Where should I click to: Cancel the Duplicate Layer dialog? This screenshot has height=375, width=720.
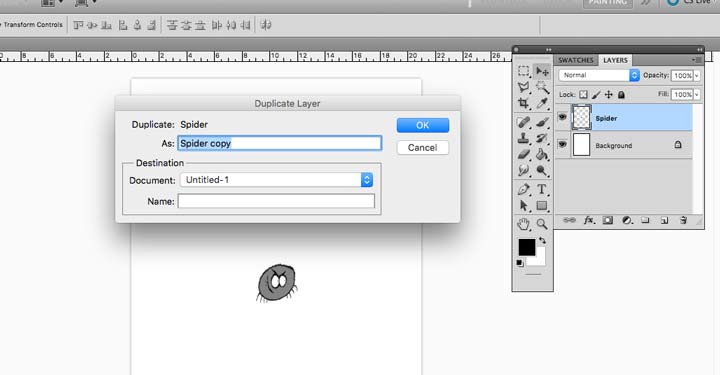pyautogui.click(x=422, y=148)
